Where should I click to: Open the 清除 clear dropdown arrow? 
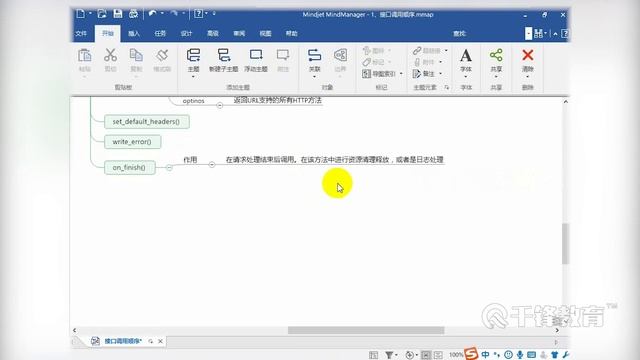(527, 77)
